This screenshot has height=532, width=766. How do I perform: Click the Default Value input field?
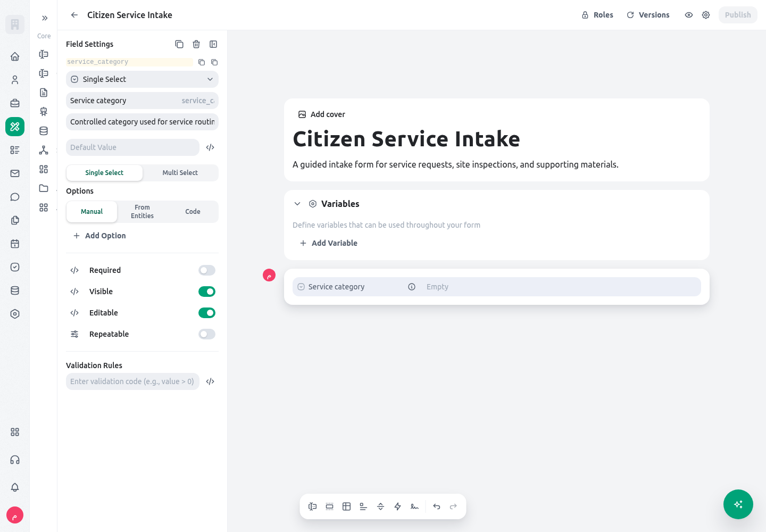pos(132,147)
